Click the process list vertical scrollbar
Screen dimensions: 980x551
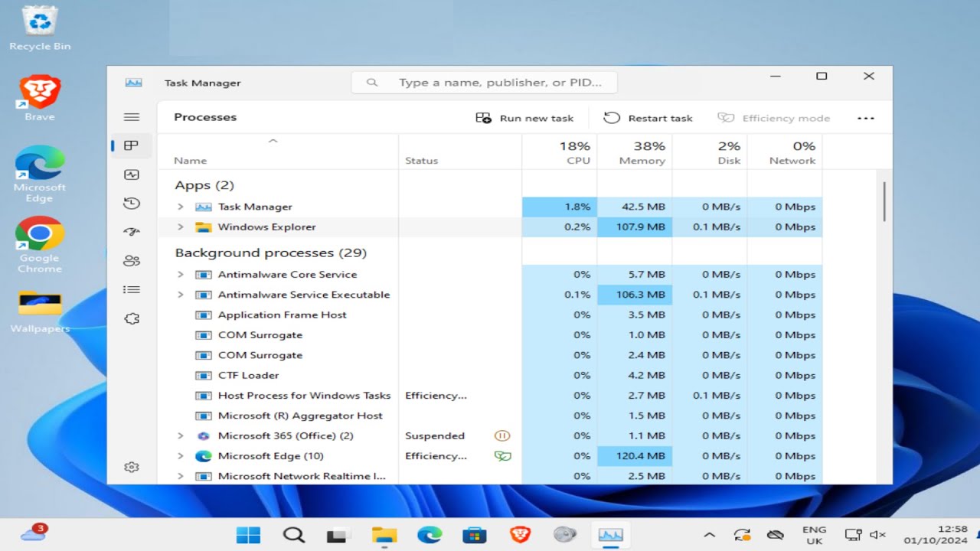point(884,202)
